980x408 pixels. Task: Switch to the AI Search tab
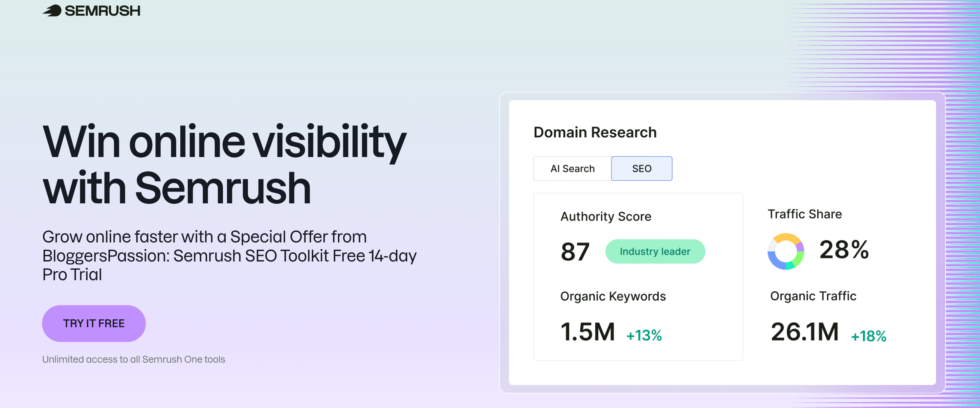[572, 168]
